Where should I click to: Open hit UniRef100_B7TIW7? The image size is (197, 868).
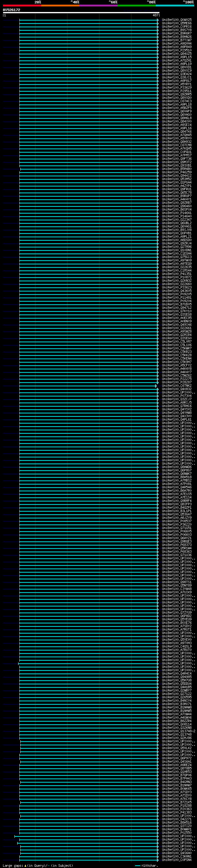click(177, 40)
